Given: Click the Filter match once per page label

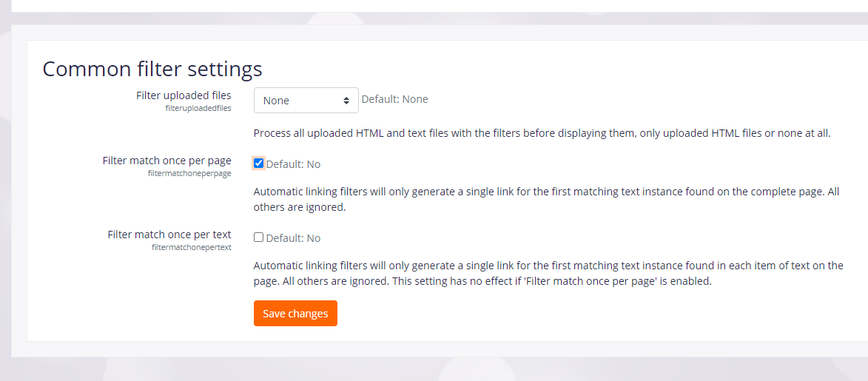Looking at the screenshot, I should [167, 161].
